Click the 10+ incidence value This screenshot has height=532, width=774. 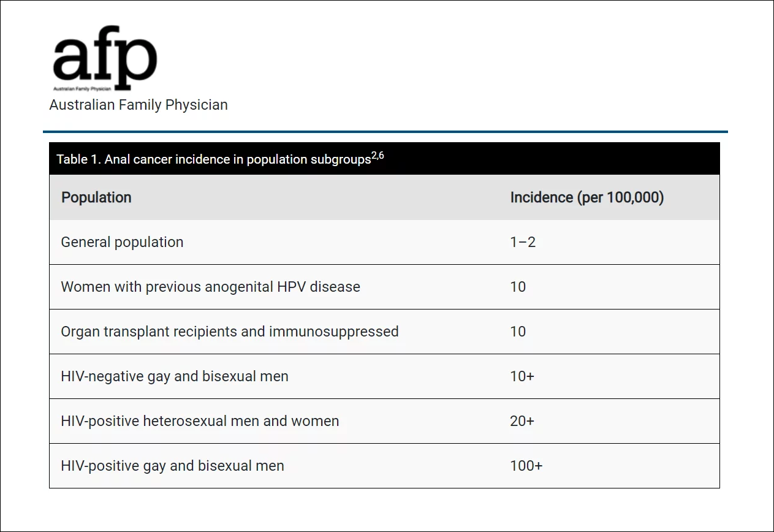[x=522, y=376]
